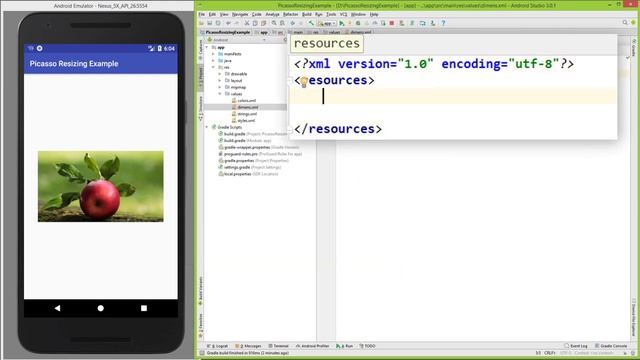Click the xml version declaration line

point(434,64)
